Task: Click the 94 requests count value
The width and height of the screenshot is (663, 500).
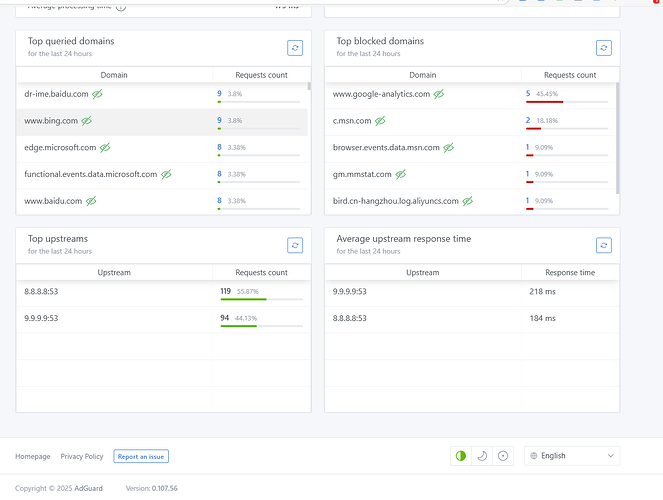Action: (225, 317)
